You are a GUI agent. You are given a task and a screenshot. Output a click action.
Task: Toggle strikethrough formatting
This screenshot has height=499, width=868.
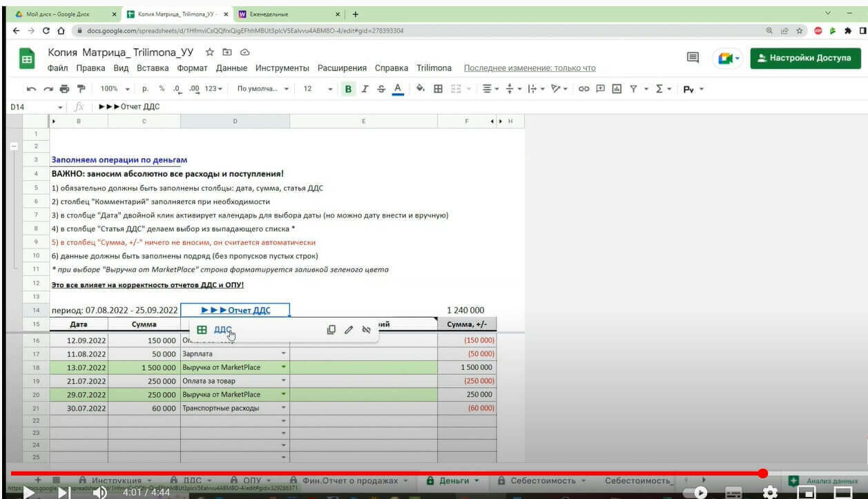pos(381,89)
